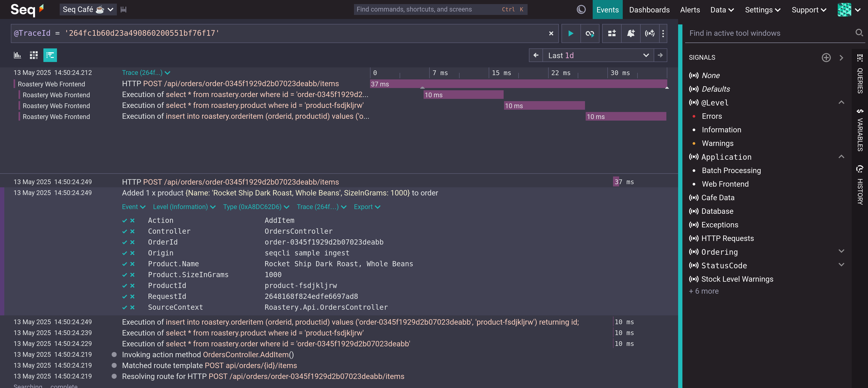868x388 pixels.
Task: Click the create signal from query icon
Action: [x=650, y=33]
